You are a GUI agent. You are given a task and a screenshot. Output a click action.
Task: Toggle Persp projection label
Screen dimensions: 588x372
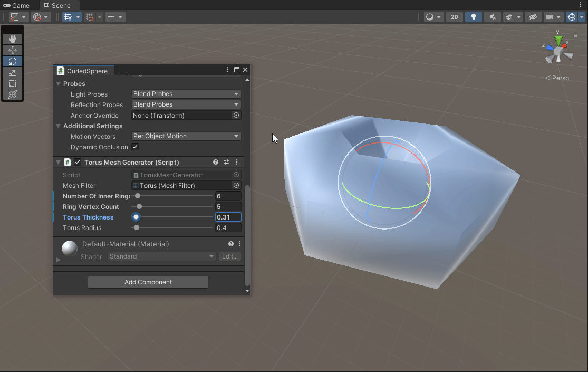tap(557, 78)
